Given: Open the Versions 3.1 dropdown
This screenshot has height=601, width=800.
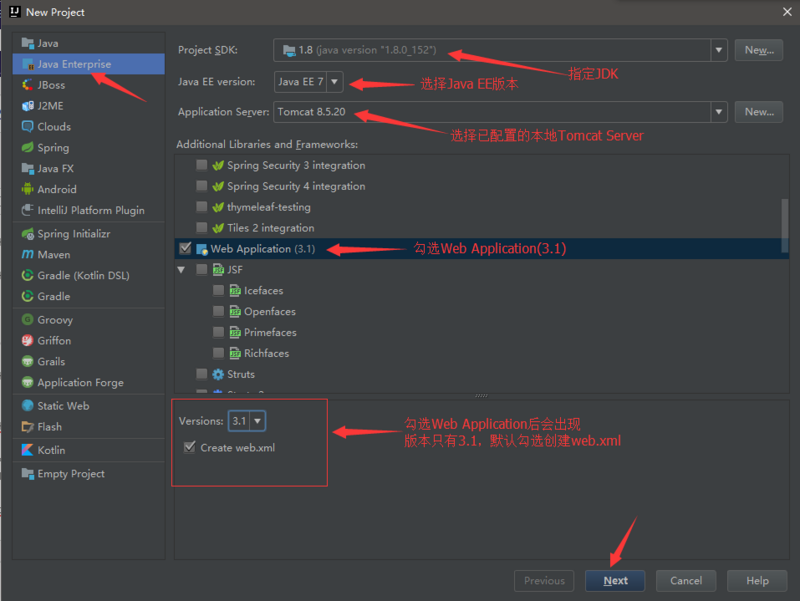Looking at the screenshot, I should pos(258,421).
